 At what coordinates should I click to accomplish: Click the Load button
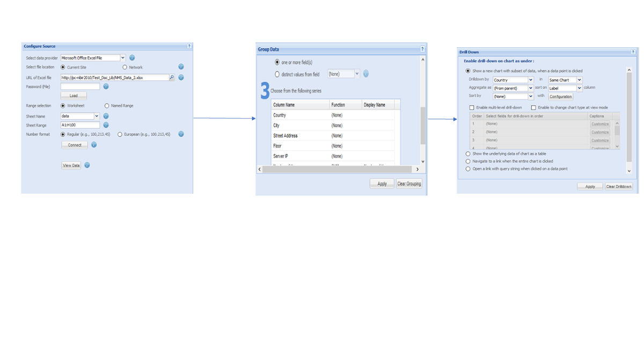coord(74,95)
